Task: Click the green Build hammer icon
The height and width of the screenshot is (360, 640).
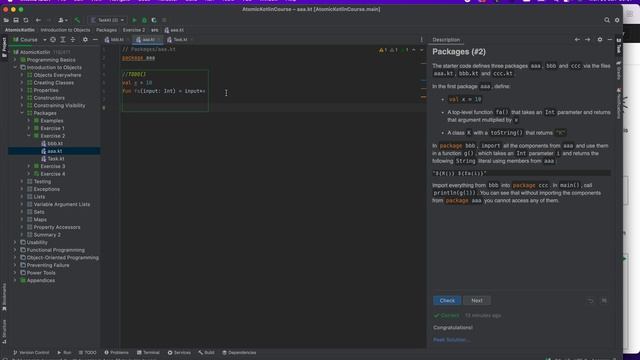Action: coord(77,20)
